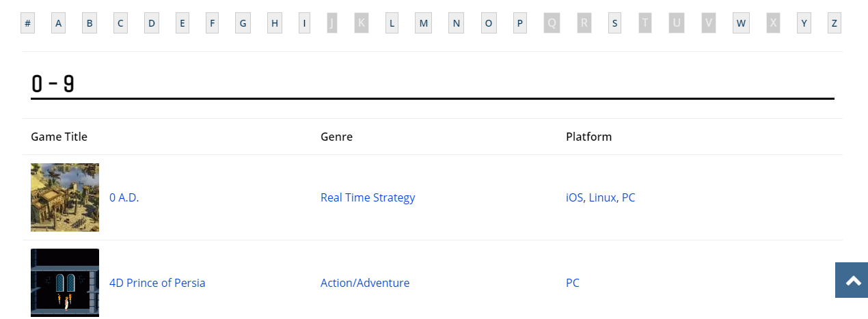Open the 4D Prince of Persia thumbnail
The image size is (868, 319).
(65, 282)
